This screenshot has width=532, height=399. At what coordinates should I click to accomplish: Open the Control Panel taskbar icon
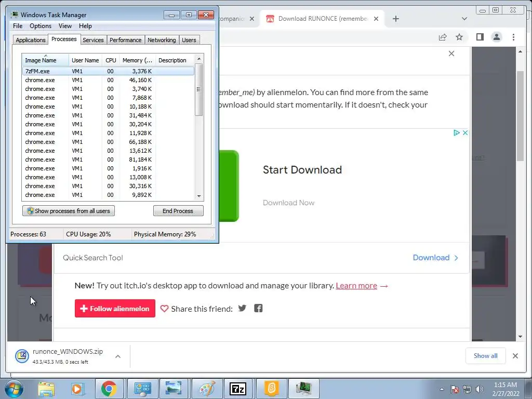point(142,389)
